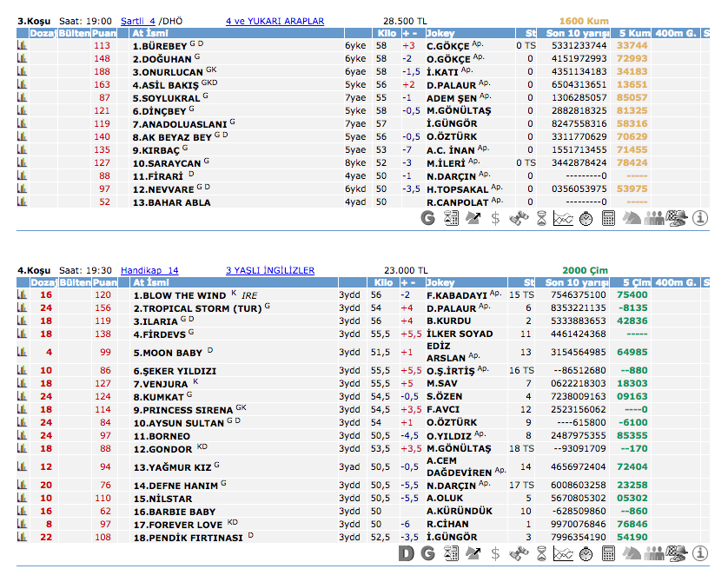Click the Jokey column header in race 4
Image resolution: width=728 pixels, height=582 pixels.
pyautogui.click(x=441, y=282)
